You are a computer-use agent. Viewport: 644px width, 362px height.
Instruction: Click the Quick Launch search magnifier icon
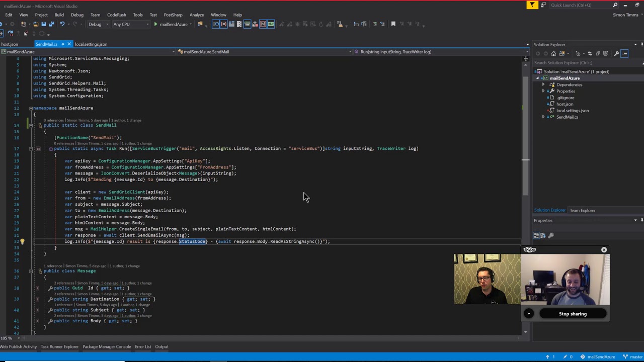coord(615,5)
